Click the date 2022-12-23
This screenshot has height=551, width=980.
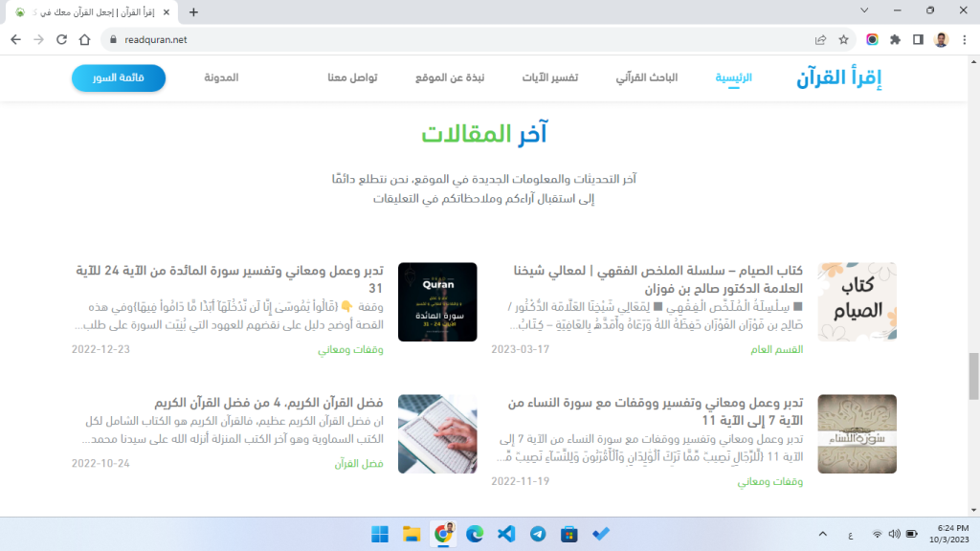[100, 349]
